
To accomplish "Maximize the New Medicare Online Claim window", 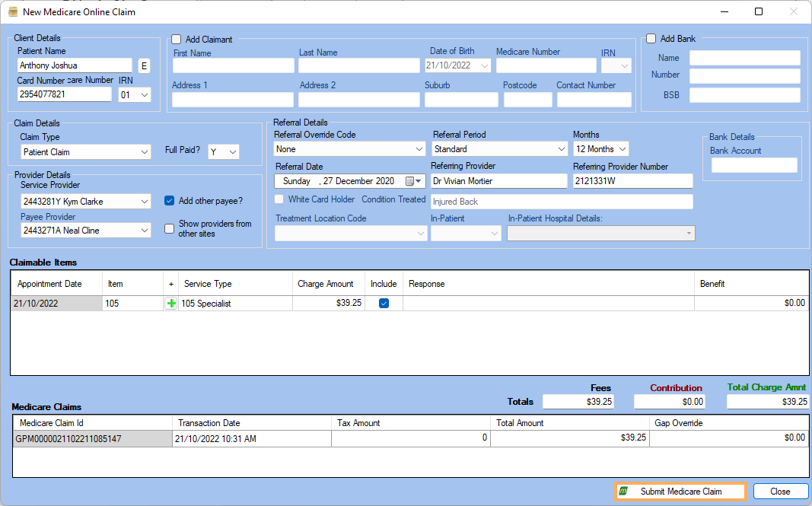I will tap(759, 11).
